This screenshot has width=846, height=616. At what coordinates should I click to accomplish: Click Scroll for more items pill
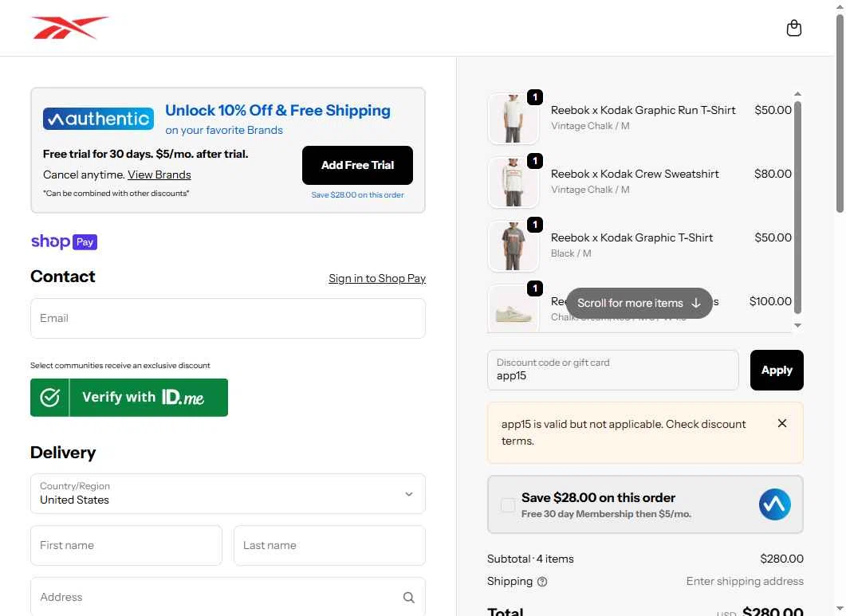pyautogui.click(x=639, y=303)
